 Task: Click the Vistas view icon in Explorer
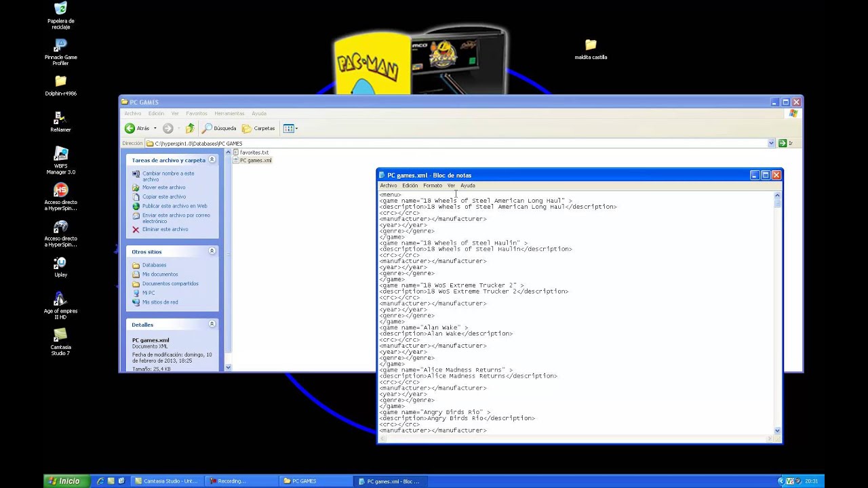pyautogui.click(x=288, y=128)
